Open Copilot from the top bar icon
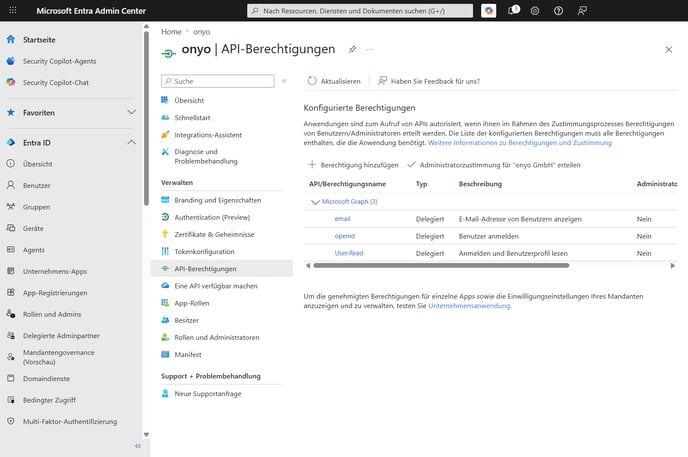This screenshot has height=457, width=688. click(x=488, y=11)
